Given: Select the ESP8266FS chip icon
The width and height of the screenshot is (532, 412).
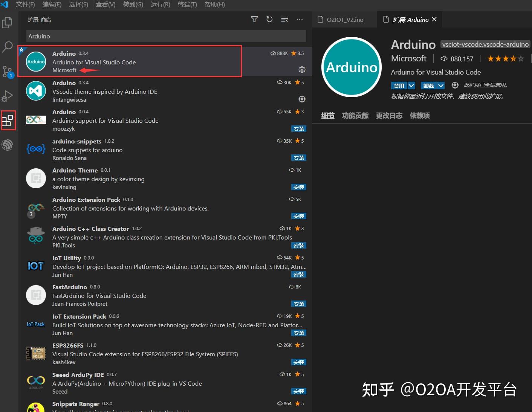Looking at the screenshot, I should 36,353.
